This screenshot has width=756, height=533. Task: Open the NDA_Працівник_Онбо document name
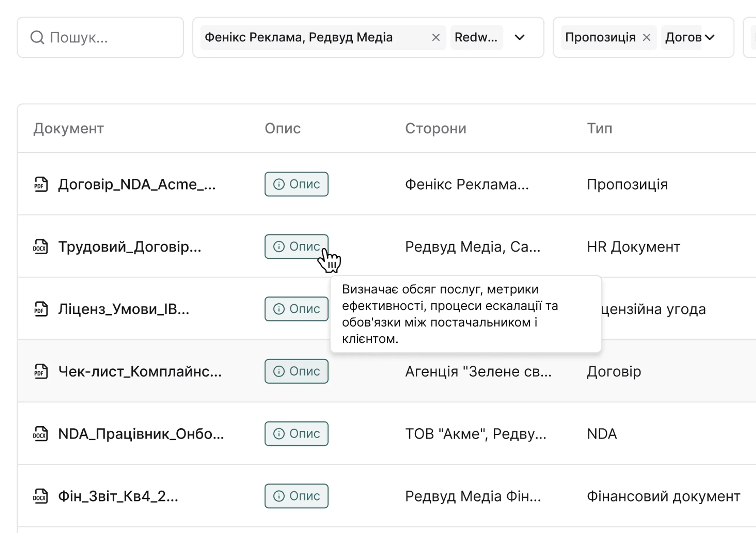point(141,434)
